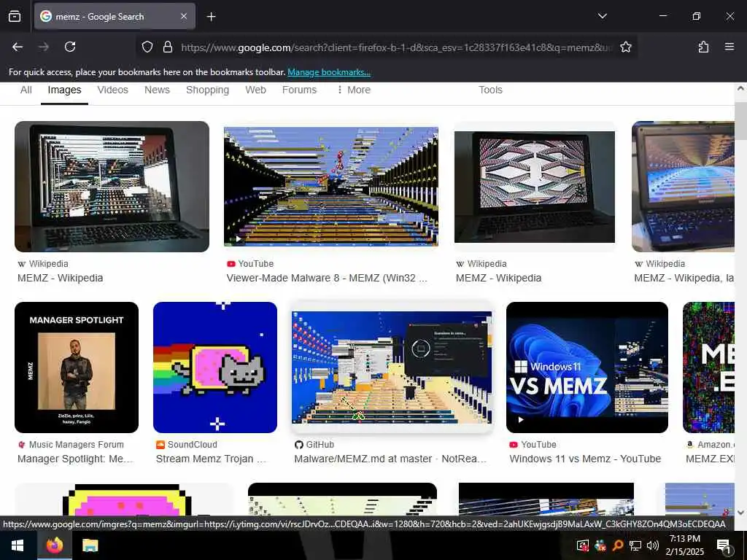Expand the list all tabs dropdown
Viewport: 747px width, 560px height.
[x=602, y=16]
